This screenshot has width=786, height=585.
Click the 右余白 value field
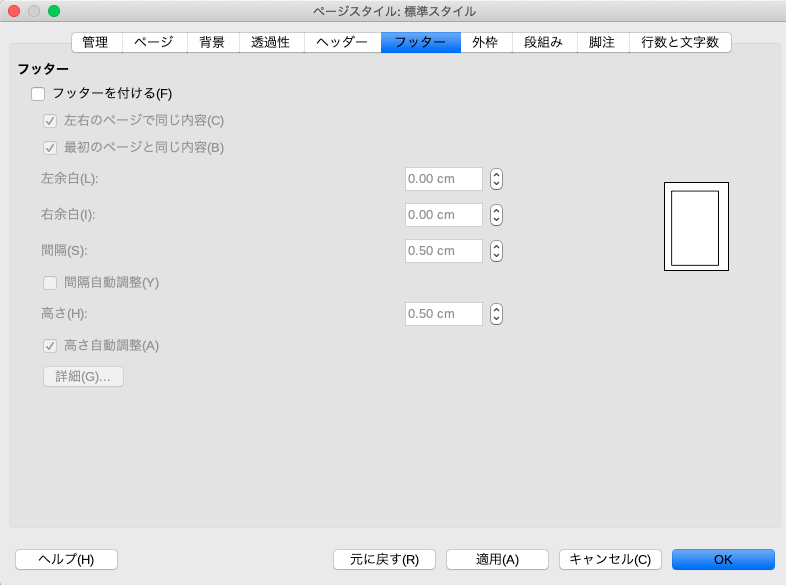[x=444, y=215]
